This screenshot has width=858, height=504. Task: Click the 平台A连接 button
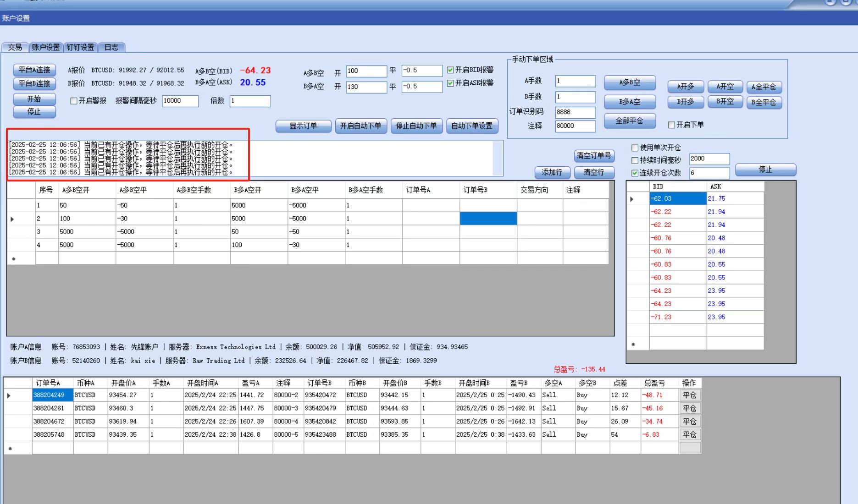pyautogui.click(x=34, y=70)
